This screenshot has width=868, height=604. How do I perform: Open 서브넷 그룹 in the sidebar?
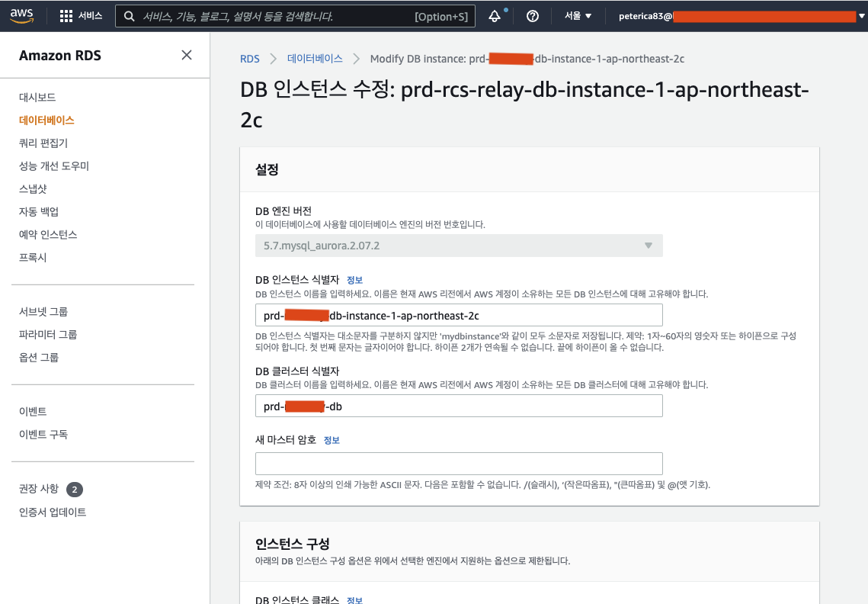pos(43,311)
